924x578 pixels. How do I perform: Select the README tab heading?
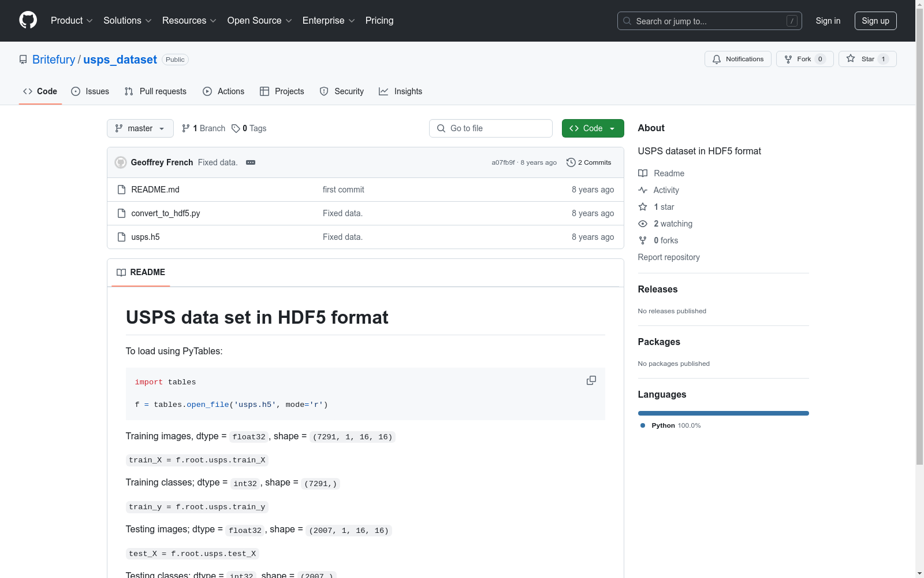click(141, 272)
